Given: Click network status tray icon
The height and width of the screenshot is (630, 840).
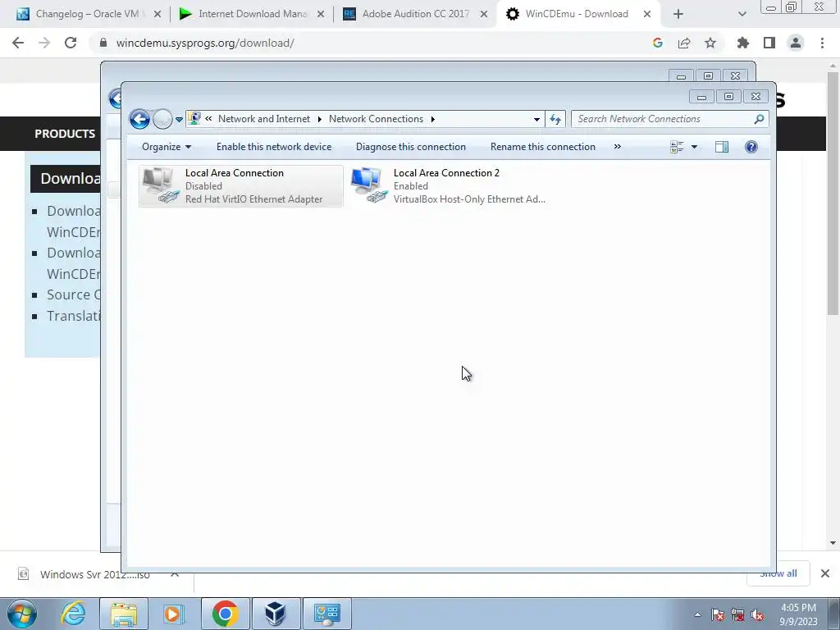Looking at the screenshot, I should pyautogui.click(x=737, y=614).
